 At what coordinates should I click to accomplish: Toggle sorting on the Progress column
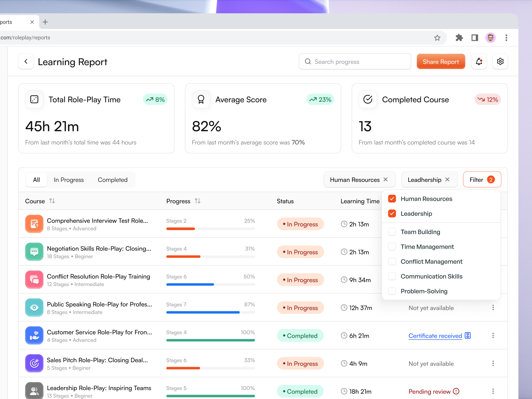point(198,201)
